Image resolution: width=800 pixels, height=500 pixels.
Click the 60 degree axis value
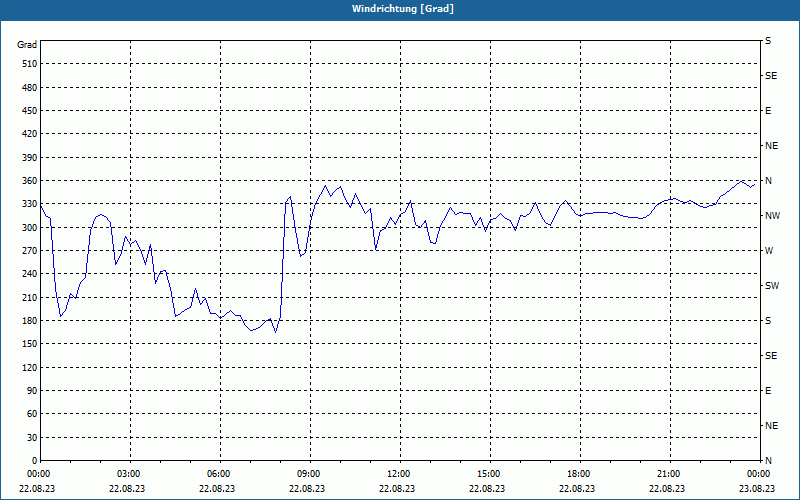coord(32,414)
